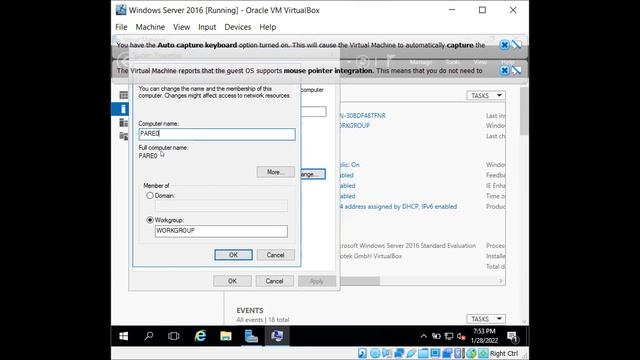
Task: Dismiss the Auto capture keyboard notification
Action: 504,45
